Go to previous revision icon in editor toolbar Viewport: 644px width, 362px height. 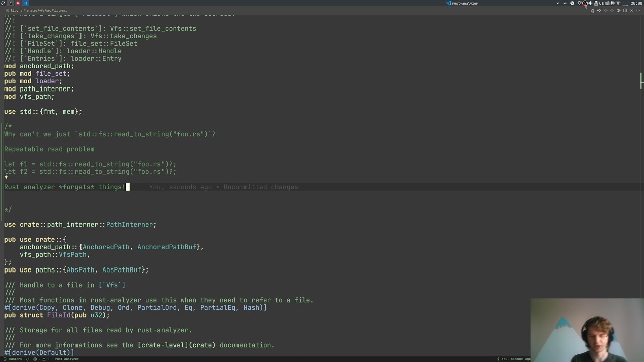[605, 11]
